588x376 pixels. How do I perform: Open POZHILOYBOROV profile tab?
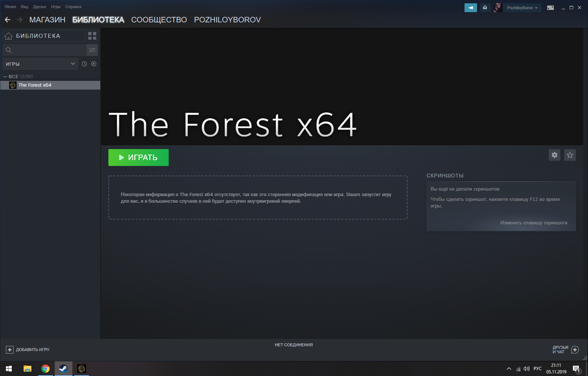click(x=227, y=20)
